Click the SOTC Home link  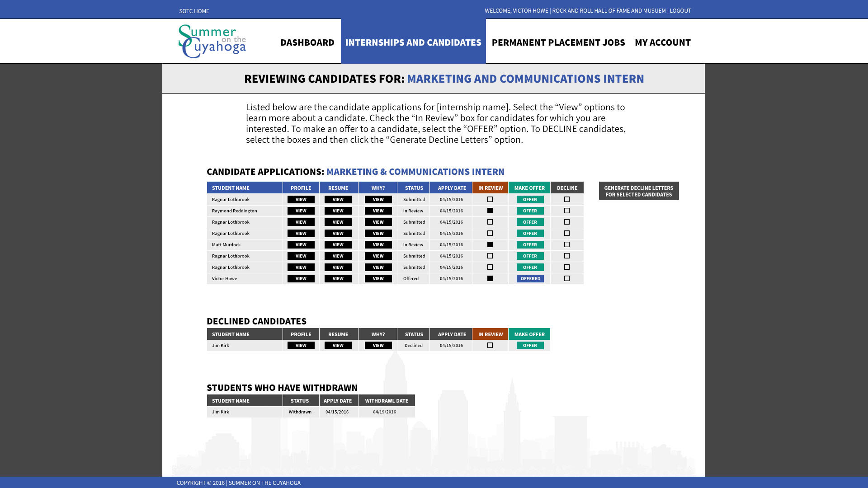pyautogui.click(x=194, y=11)
